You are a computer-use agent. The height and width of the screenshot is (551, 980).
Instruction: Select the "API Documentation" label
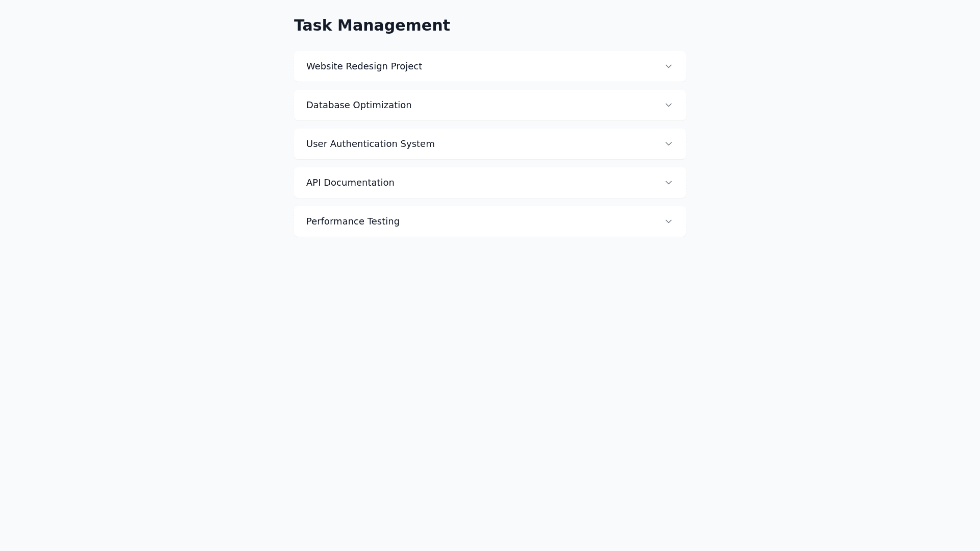click(350, 183)
